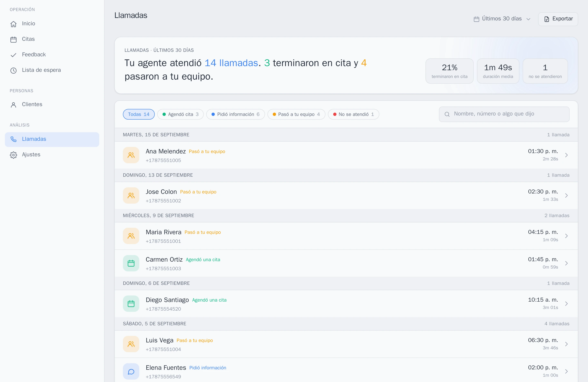Screen dimensions: 588x382
Task: Click the Lista de espera clock icon
Action: click(x=13, y=70)
